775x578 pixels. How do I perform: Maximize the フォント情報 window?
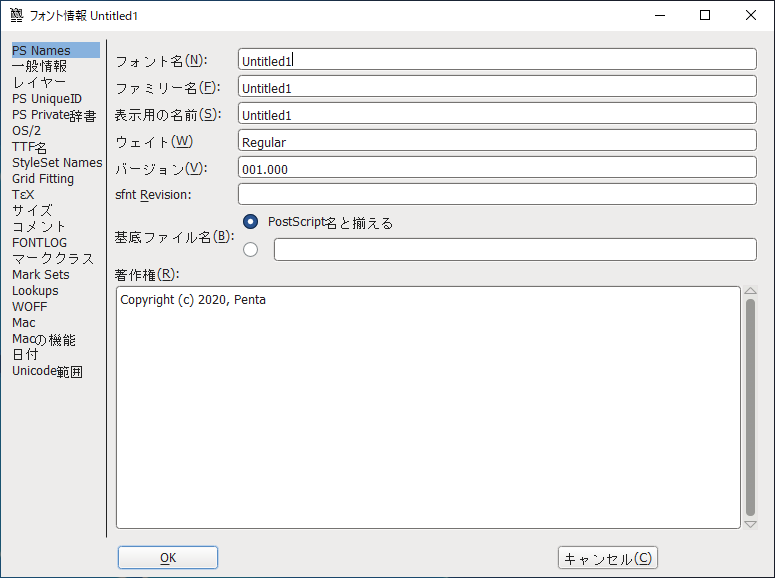coord(705,15)
